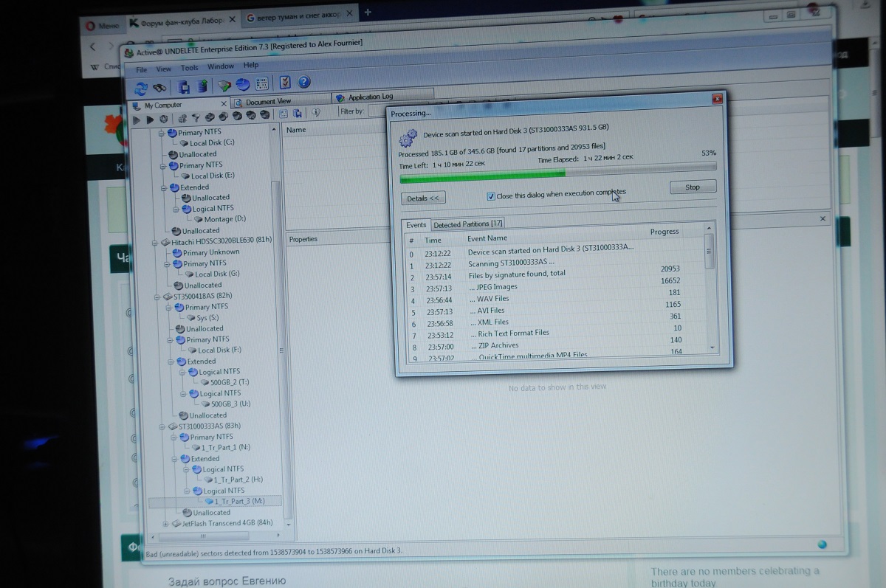Click the Active@ UNDELETE title bar app icon
Image resolution: width=886 pixels, height=588 pixels.
pos(129,53)
